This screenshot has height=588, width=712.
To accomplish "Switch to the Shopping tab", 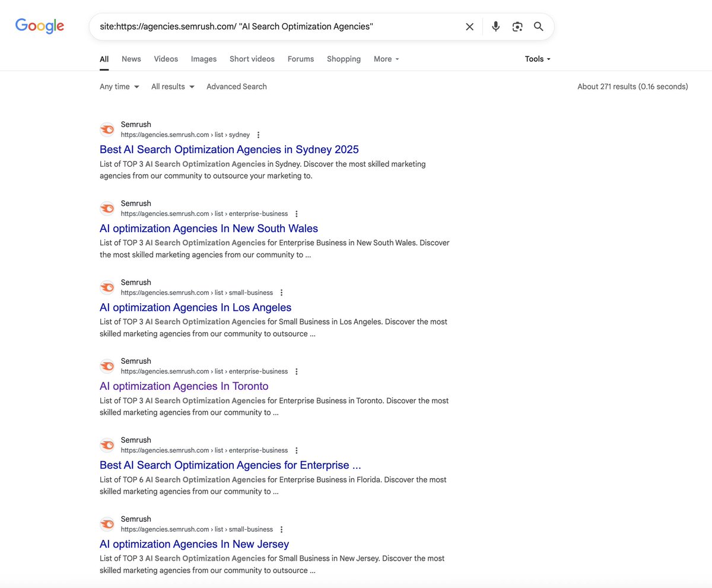I will click(x=344, y=59).
